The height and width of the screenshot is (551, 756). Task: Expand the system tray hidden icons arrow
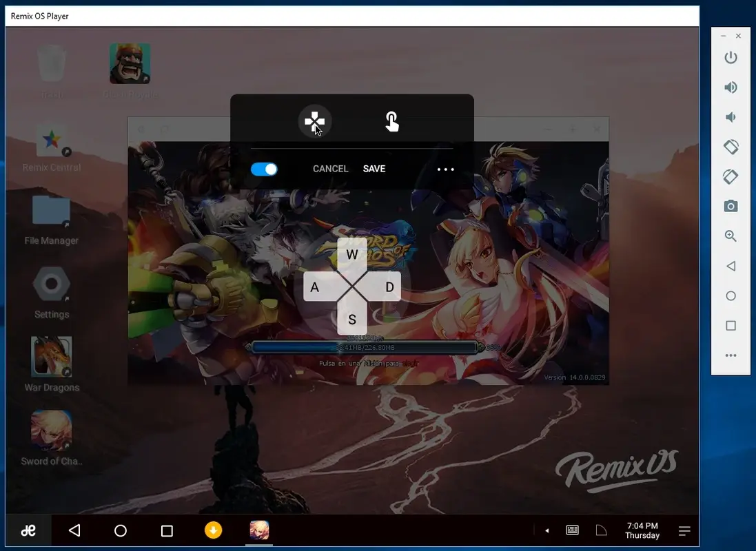pyautogui.click(x=548, y=530)
